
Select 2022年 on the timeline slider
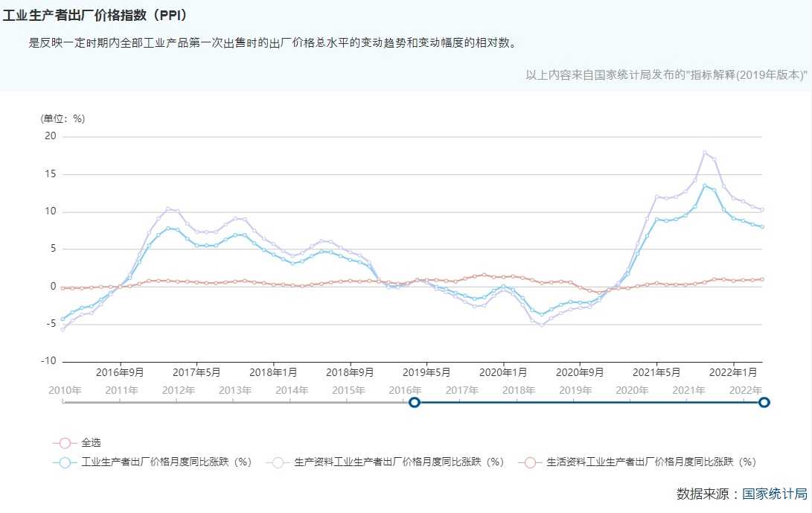745,390
